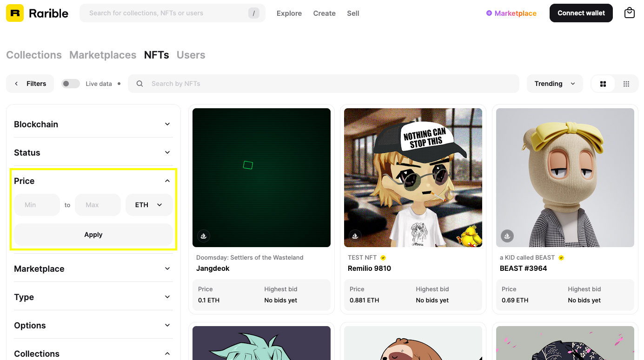Switch to the Users tab
The width and height of the screenshot is (644, 360).
pyautogui.click(x=191, y=55)
